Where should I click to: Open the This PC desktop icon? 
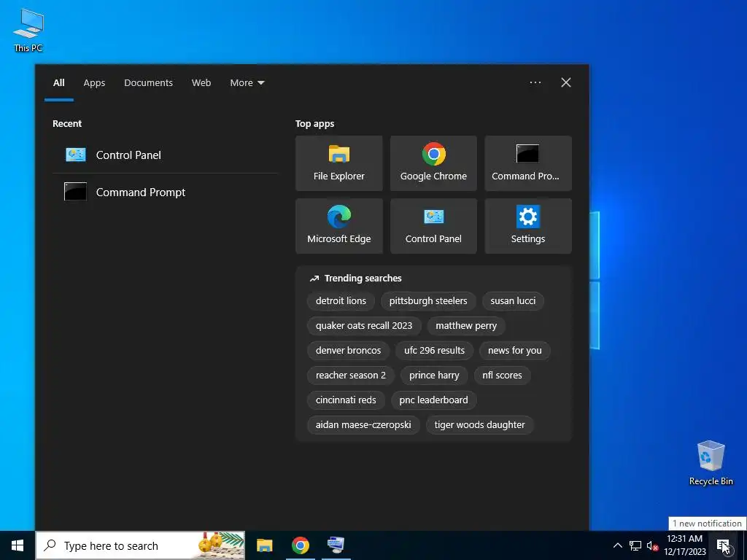pos(28,31)
